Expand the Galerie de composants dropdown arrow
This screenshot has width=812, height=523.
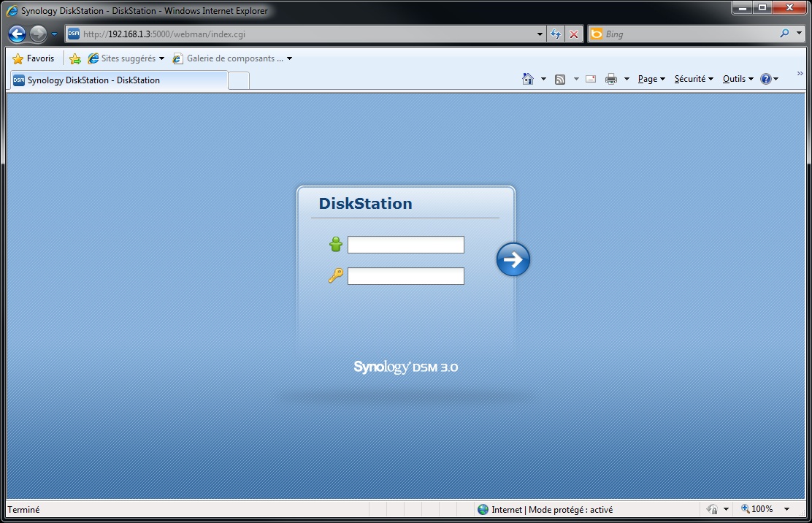(x=289, y=58)
